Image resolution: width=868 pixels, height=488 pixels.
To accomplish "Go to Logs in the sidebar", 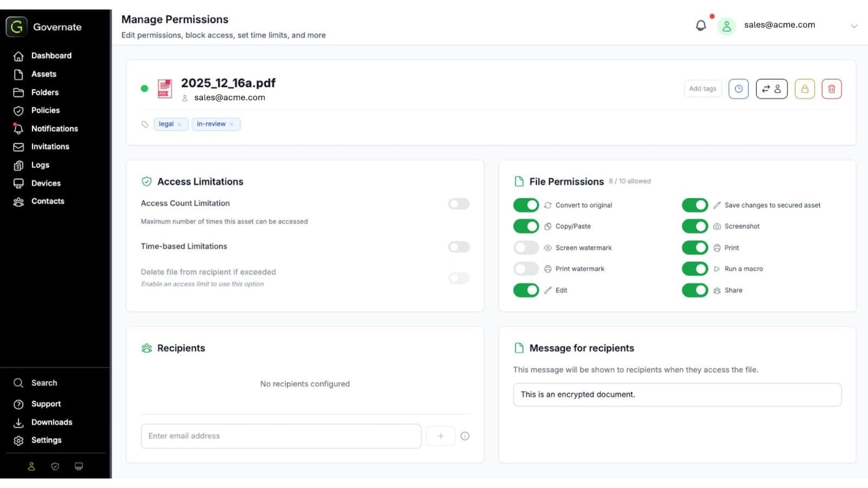I will pos(40,165).
